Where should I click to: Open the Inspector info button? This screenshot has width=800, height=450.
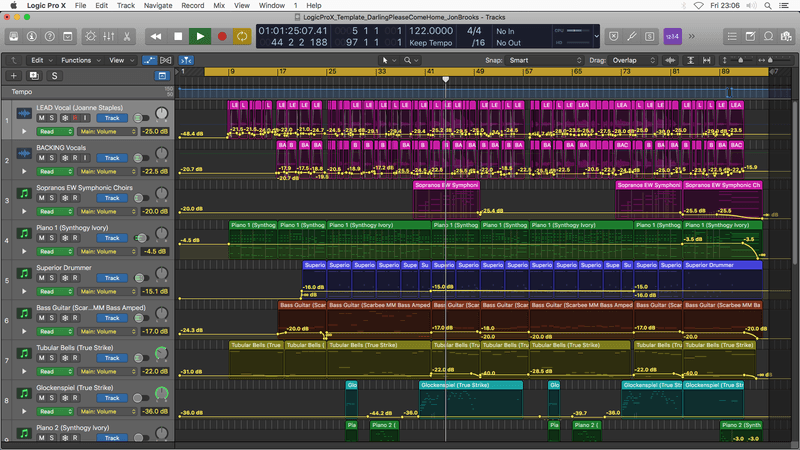[x=32, y=36]
